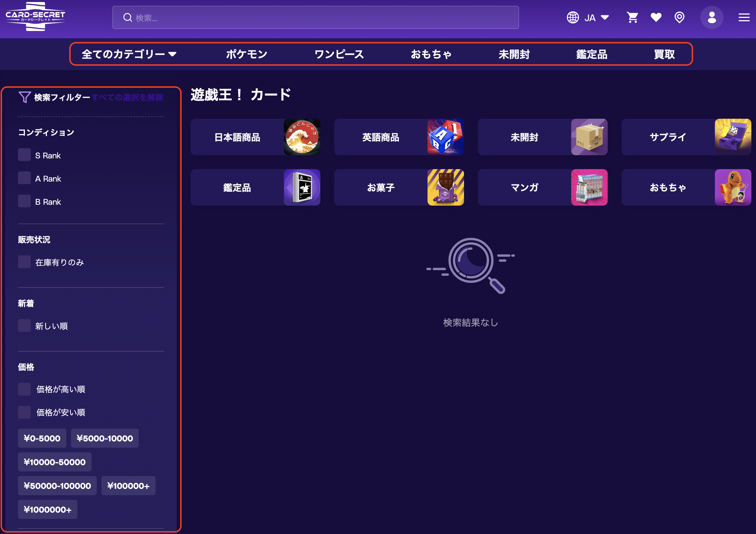This screenshot has width=756, height=534.
Task: Select the ¥1000000+ price range
Action: click(48, 509)
